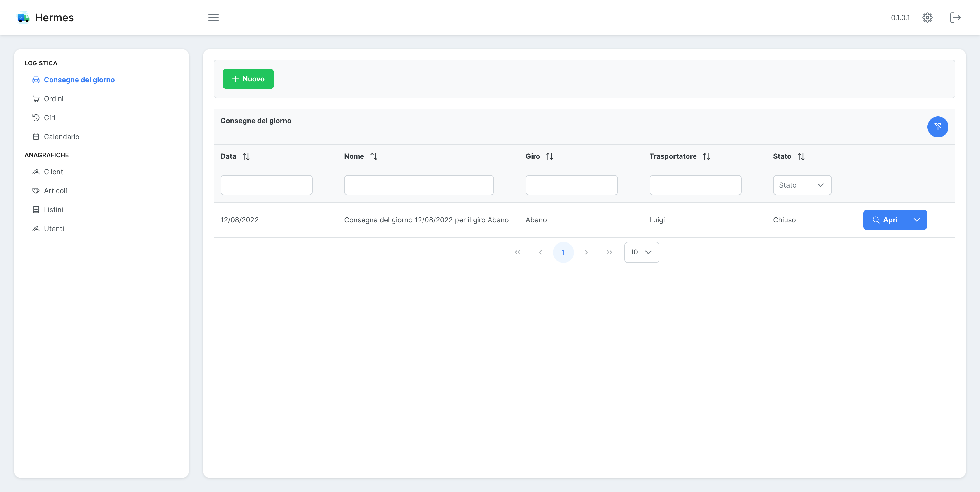Click the logout arrow icon
The width and height of the screenshot is (980, 492).
tap(955, 18)
